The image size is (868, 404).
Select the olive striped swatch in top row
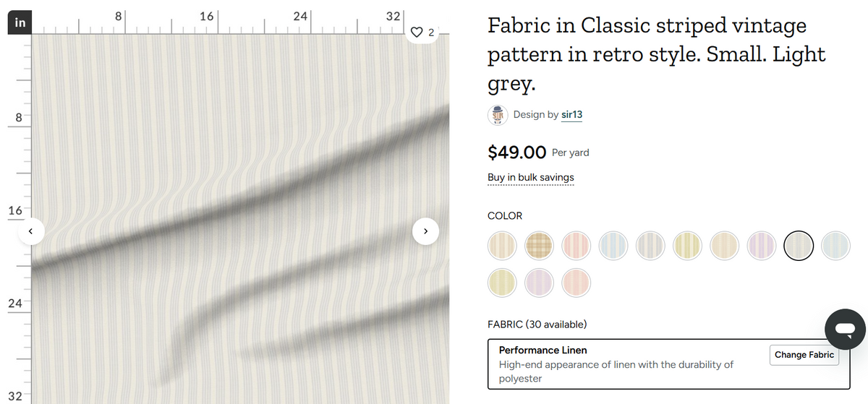[x=687, y=246]
